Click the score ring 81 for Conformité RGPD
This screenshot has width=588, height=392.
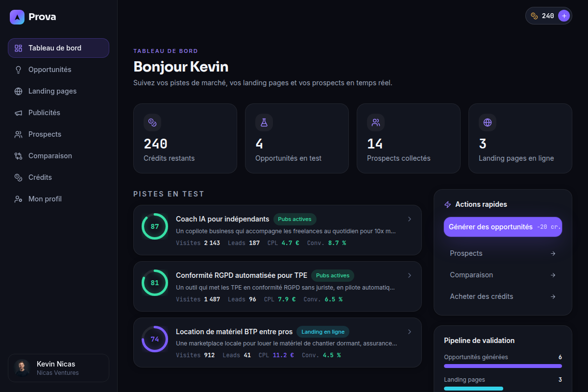[155, 283]
